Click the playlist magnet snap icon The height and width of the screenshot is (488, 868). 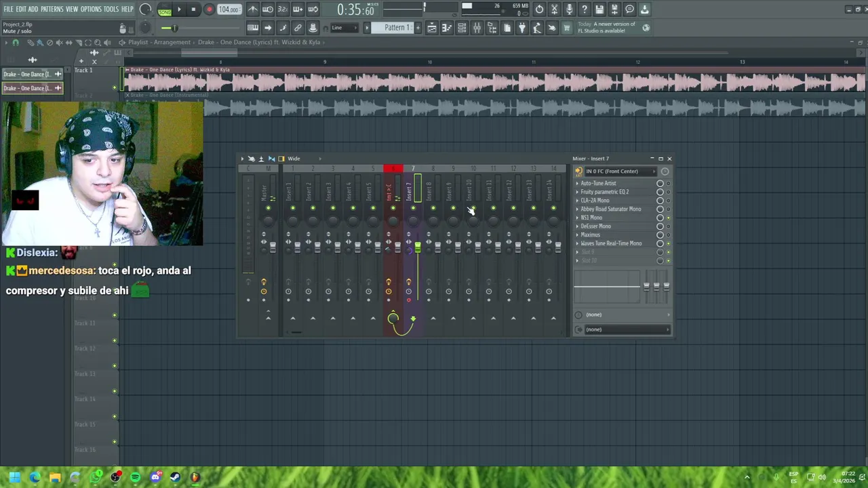click(x=16, y=43)
